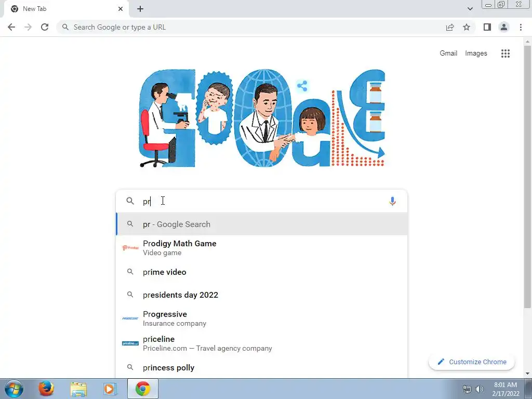Image resolution: width=532 pixels, height=399 pixels.
Task: Select the 'pr - Google Search' suggestion
Action: (x=262, y=224)
